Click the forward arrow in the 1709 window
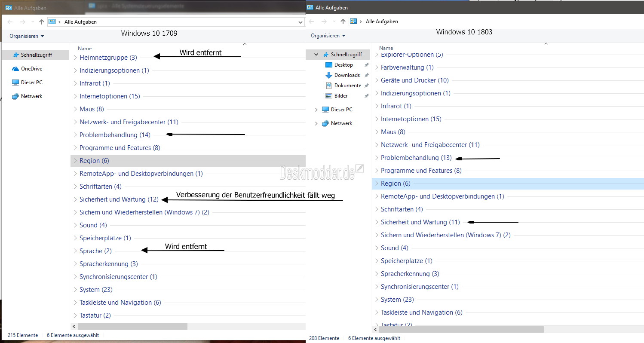The height and width of the screenshot is (343, 644). (x=23, y=21)
